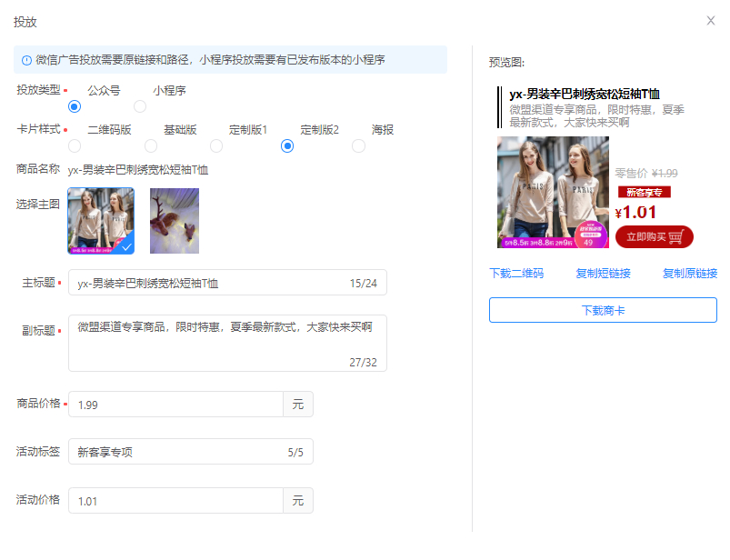
Task: Click the 复制短链接 link
Action: click(603, 274)
